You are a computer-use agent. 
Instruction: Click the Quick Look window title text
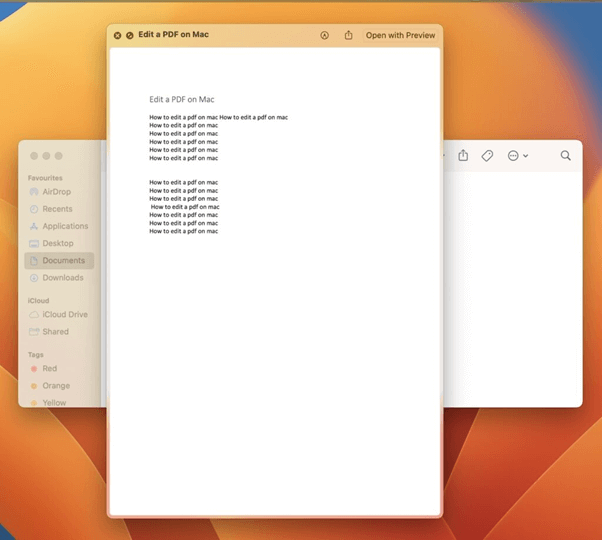pyautogui.click(x=174, y=35)
